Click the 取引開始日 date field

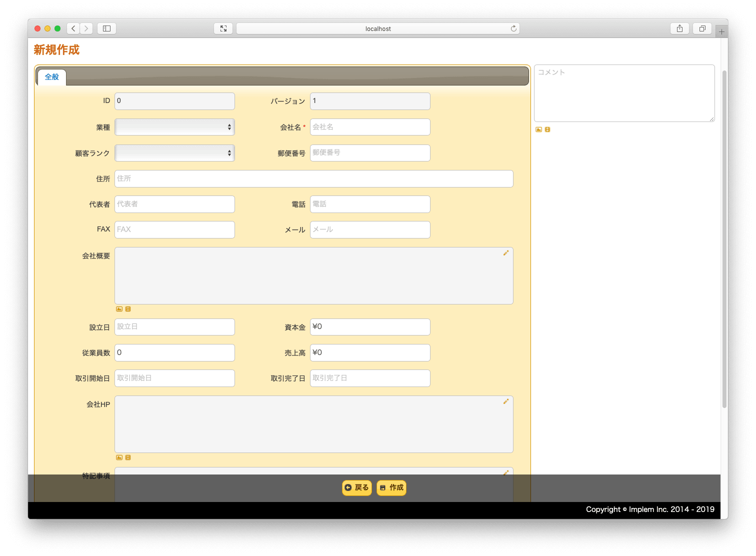174,378
